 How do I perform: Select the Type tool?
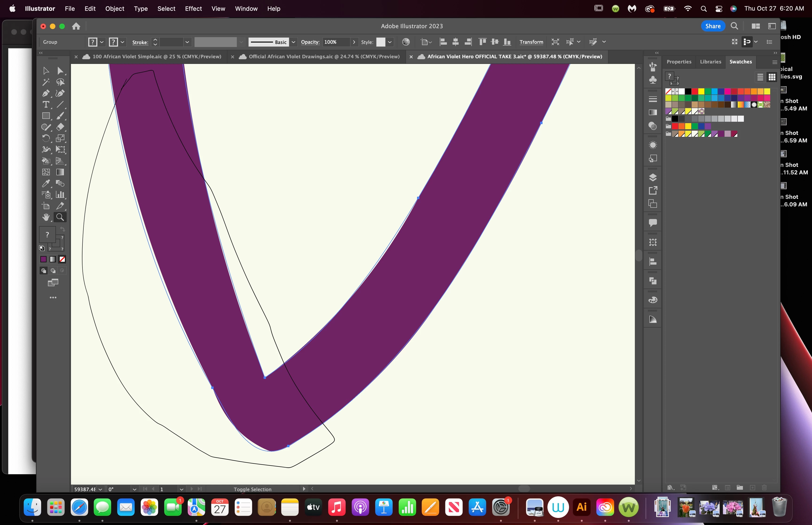tap(46, 105)
